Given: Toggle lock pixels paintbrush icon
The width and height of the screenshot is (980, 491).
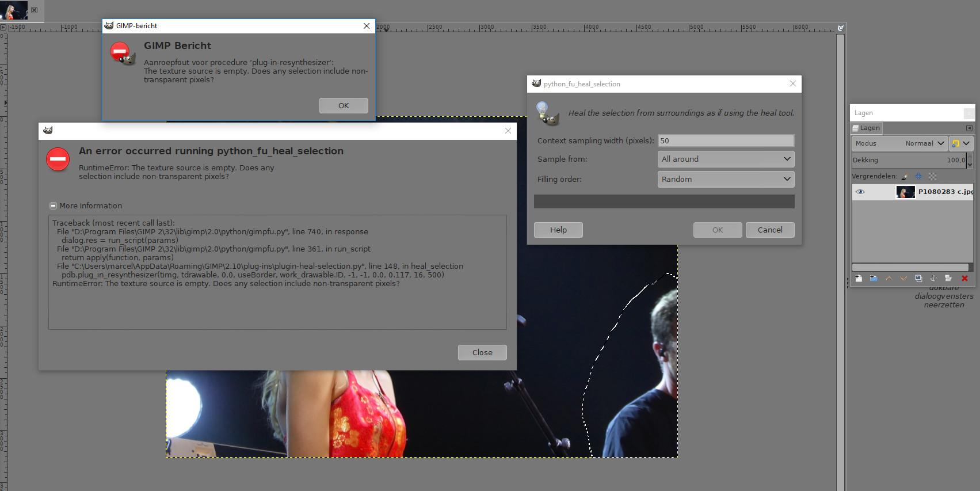Looking at the screenshot, I should (905, 176).
